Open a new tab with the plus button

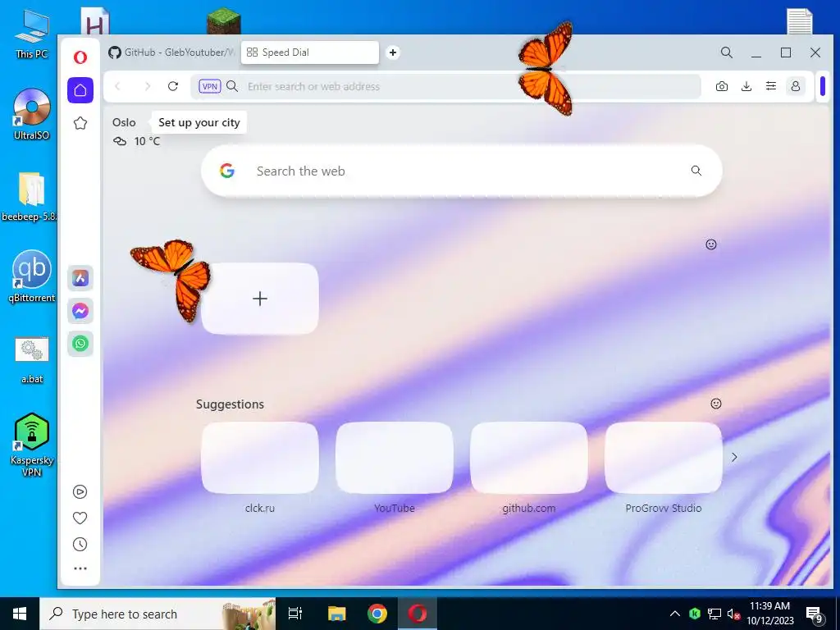coord(393,52)
